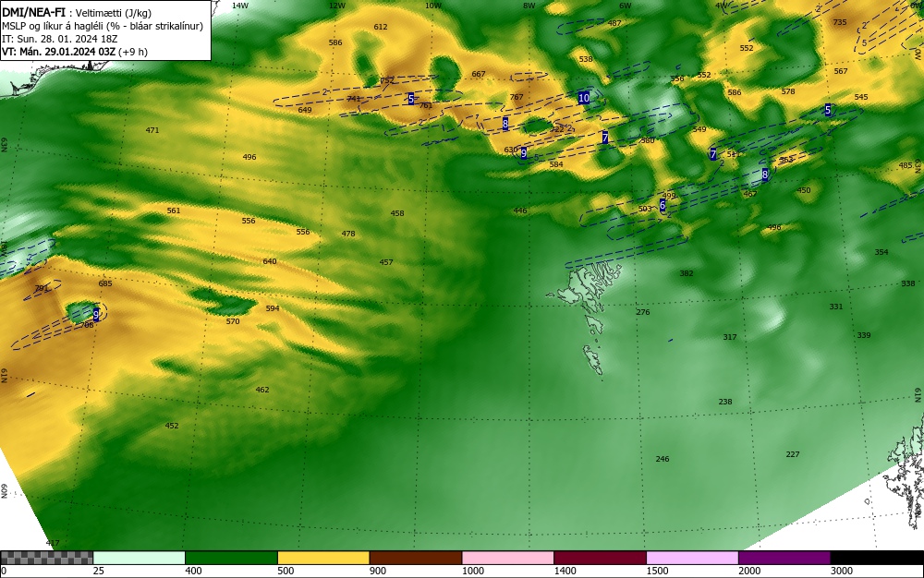Viewport: 924px width, 578px height.
Task: Click the CAPE value 561
Action: [x=174, y=211]
